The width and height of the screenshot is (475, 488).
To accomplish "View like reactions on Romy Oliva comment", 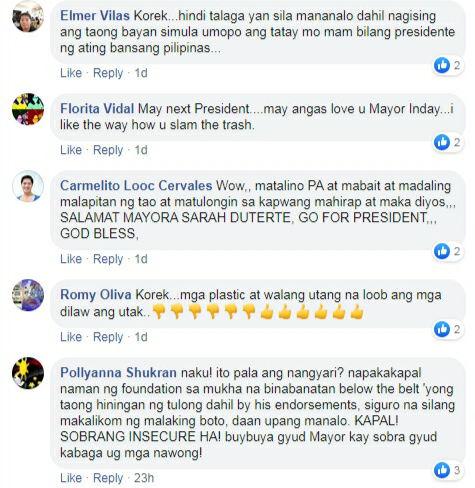I will 448,329.
